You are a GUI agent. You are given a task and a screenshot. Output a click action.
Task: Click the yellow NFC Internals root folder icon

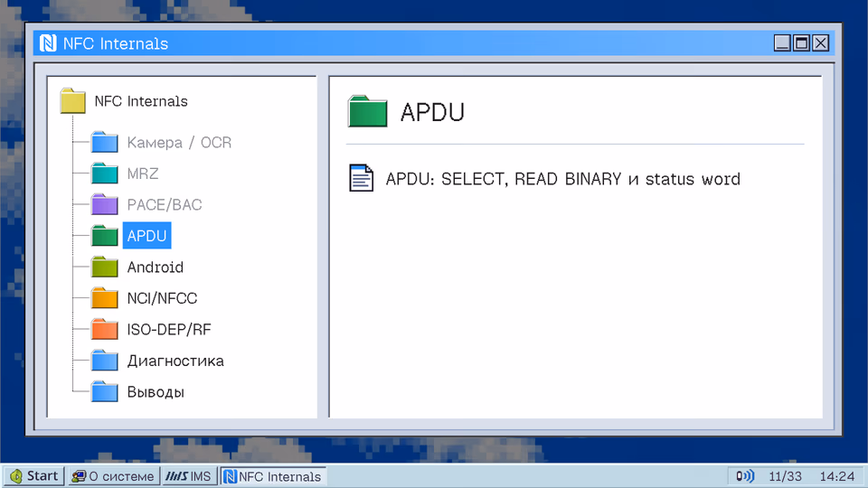[x=73, y=101]
